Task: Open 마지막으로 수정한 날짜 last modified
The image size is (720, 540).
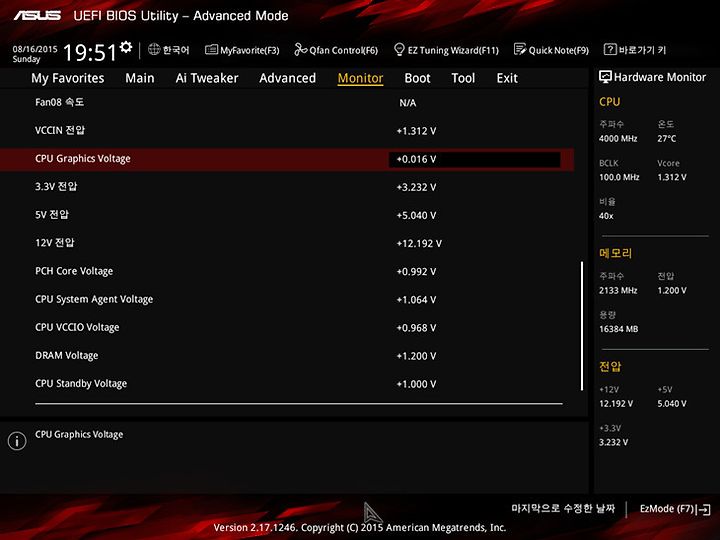Action: [563, 508]
